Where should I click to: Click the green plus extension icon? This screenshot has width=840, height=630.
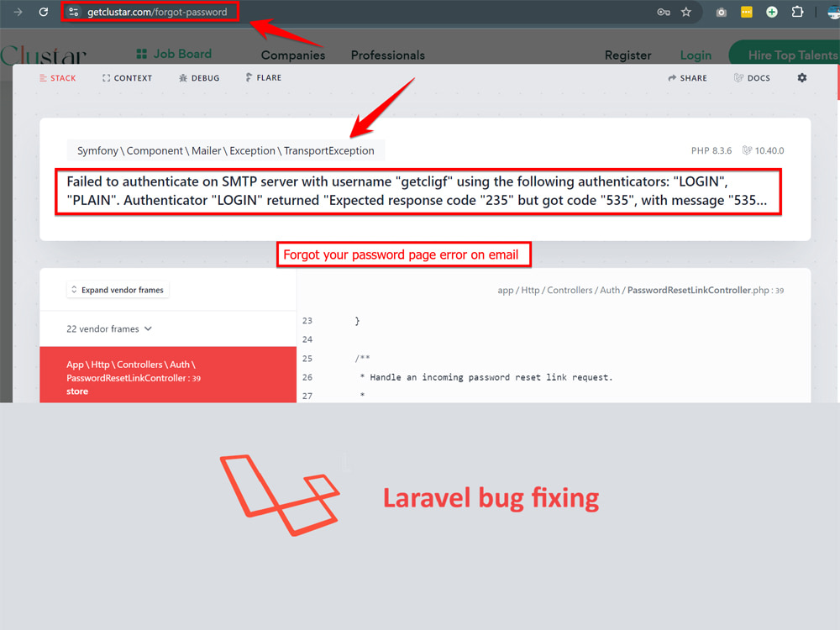point(771,12)
